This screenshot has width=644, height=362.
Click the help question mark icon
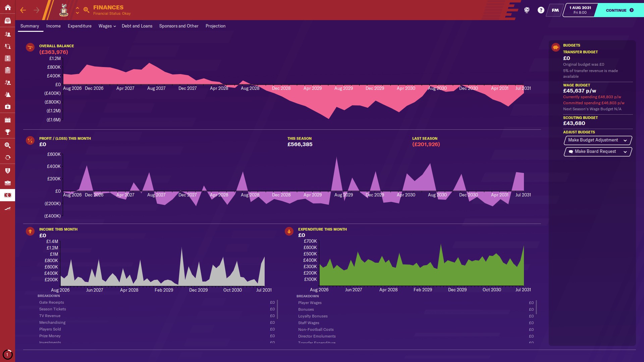click(x=541, y=10)
